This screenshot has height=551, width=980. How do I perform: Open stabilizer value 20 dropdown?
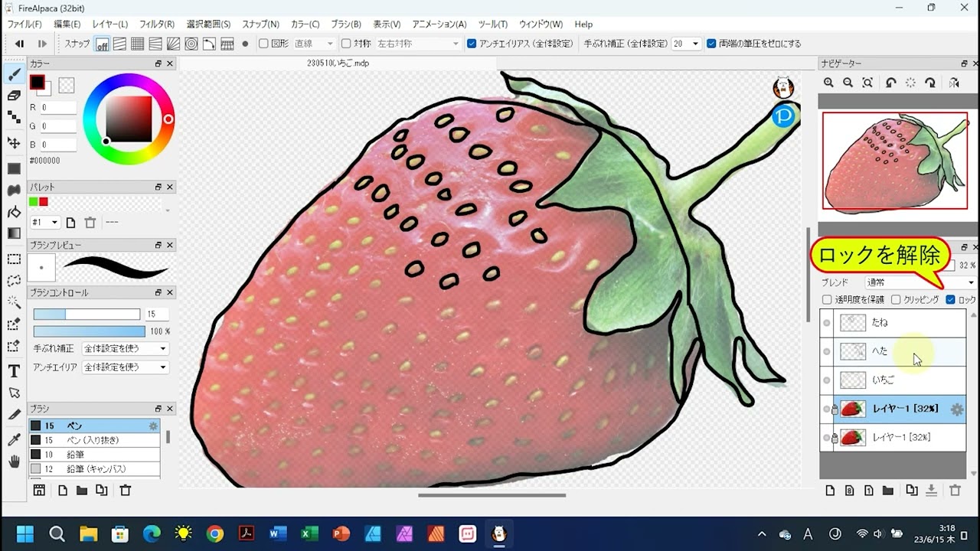point(686,44)
